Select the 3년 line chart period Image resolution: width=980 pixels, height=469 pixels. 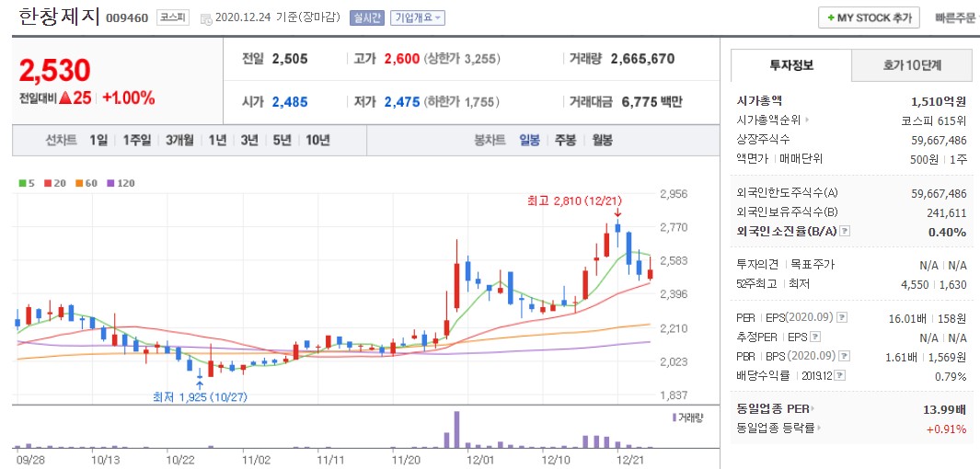point(249,141)
